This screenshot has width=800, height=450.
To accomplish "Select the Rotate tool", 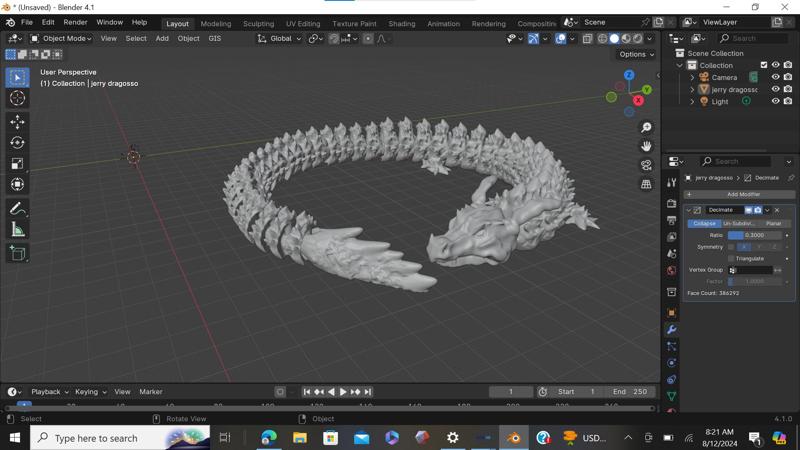I will pos(17,142).
